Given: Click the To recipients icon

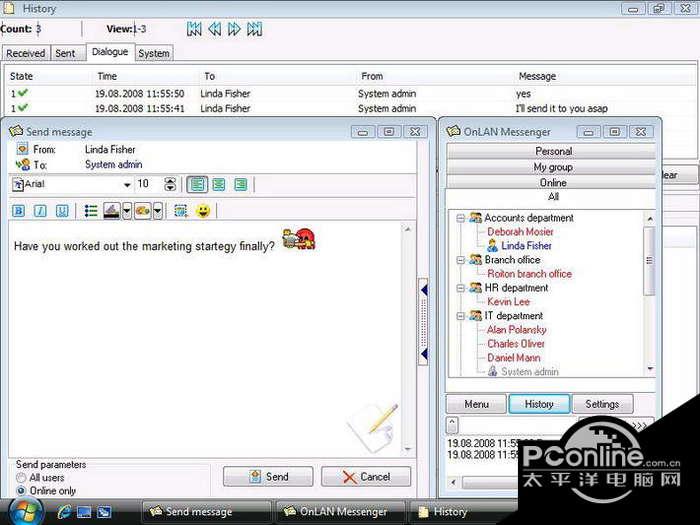Looking at the screenshot, I should tap(22, 164).
